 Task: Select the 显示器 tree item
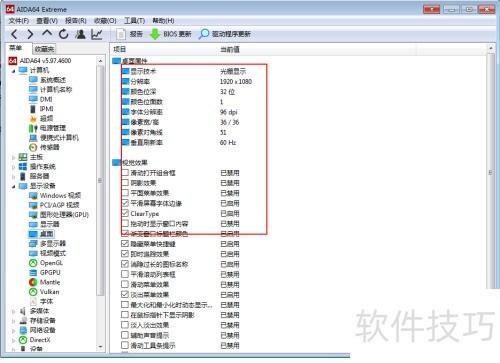coord(44,224)
